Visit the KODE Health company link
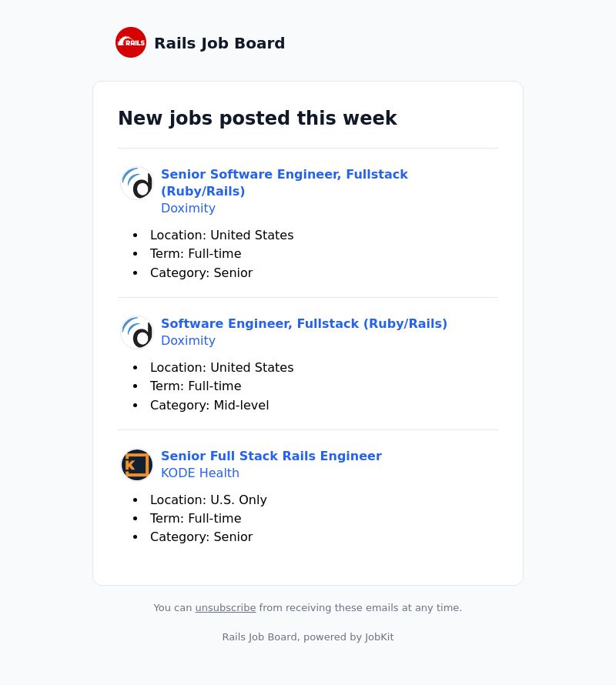 [x=199, y=473]
